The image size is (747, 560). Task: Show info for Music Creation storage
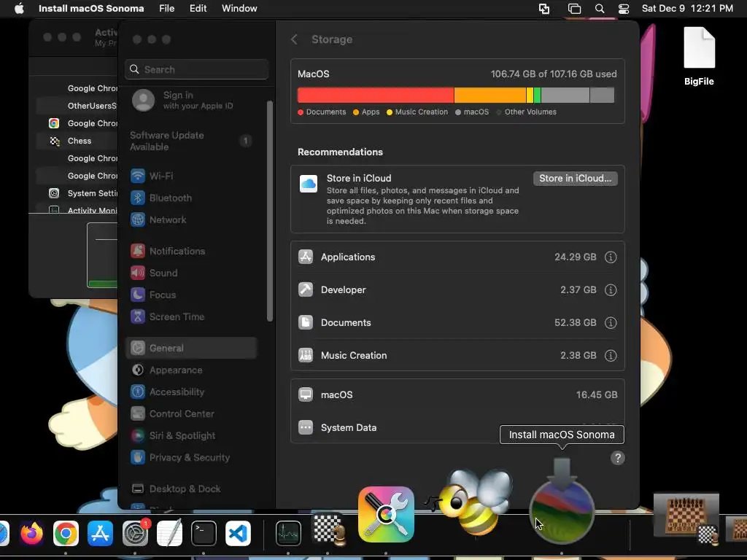click(x=611, y=356)
